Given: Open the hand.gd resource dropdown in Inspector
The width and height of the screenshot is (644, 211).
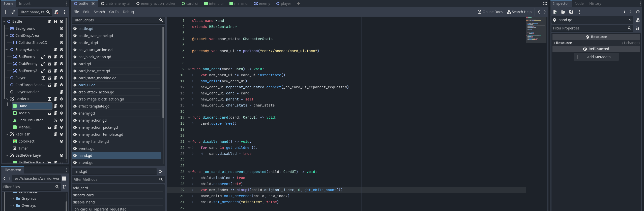Looking at the screenshot, I should (630, 20).
